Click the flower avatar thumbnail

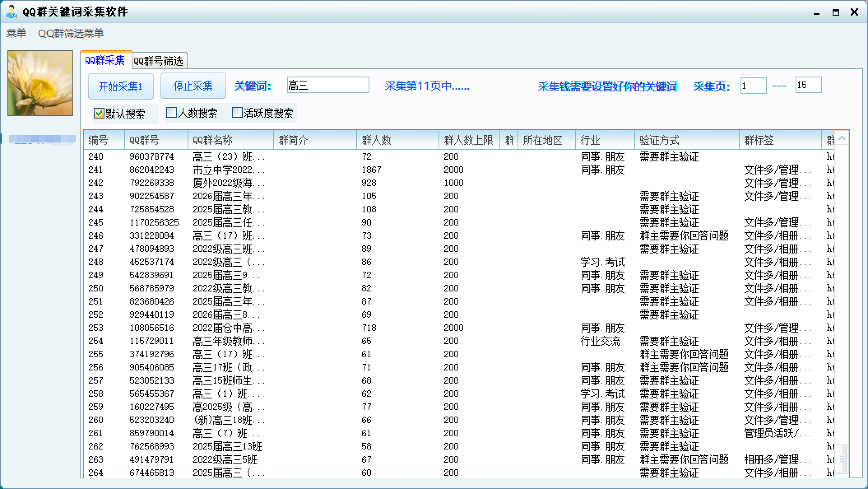[x=40, y=83]
